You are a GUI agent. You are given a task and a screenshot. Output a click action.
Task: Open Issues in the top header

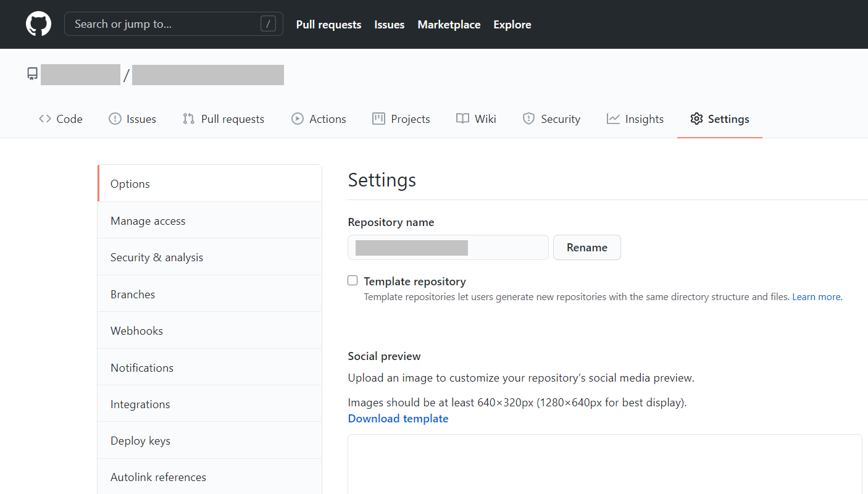pos(390,25)
